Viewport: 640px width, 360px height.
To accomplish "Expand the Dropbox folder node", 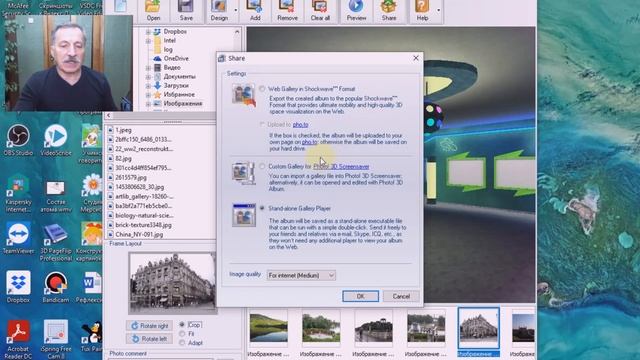I will [149, 31].
